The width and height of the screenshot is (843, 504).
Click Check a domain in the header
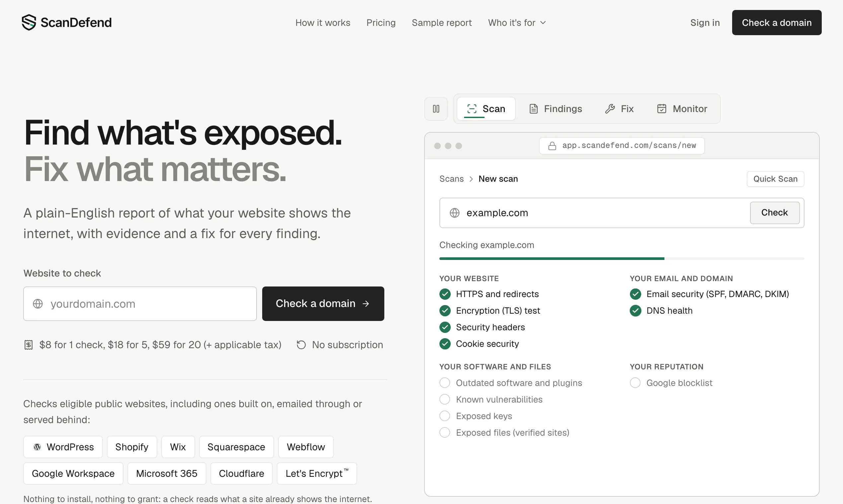(x=777, y=23)
